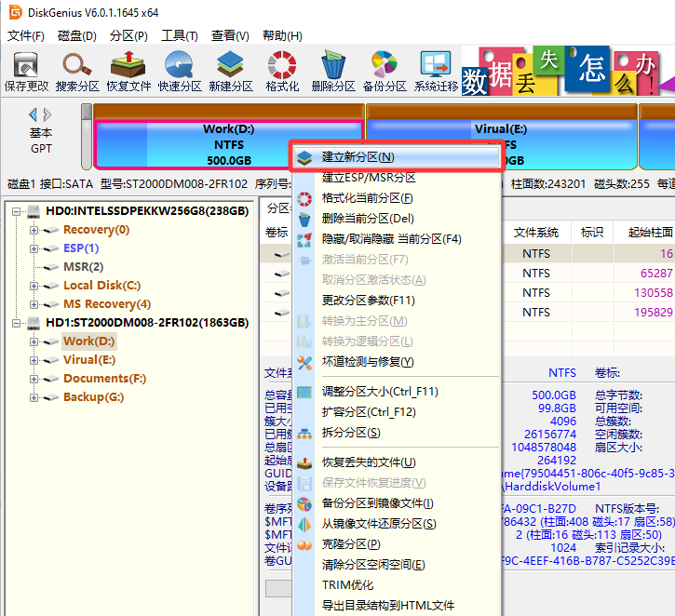Start the 快速分区 quick partition tool
The height and width of the screenshot is (616, 675).
pos(180,72)
